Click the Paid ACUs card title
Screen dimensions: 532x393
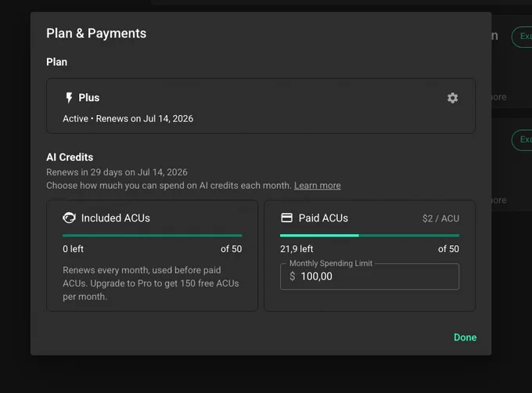pyautogui.click(x=323, y=218)
